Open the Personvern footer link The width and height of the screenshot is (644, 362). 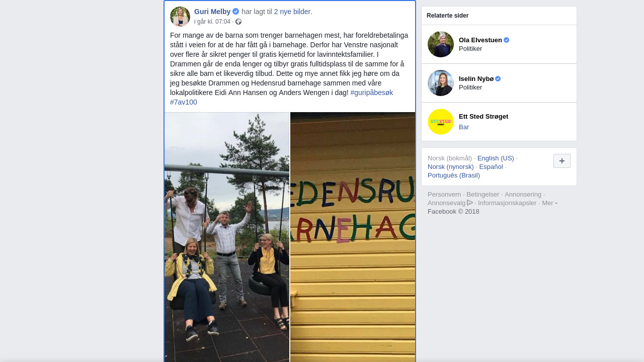click(444, 194)
